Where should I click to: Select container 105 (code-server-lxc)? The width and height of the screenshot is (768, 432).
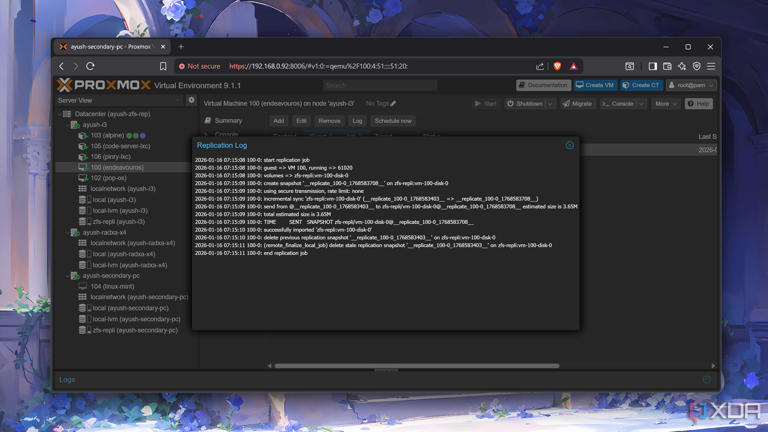[x=120, y=146]
